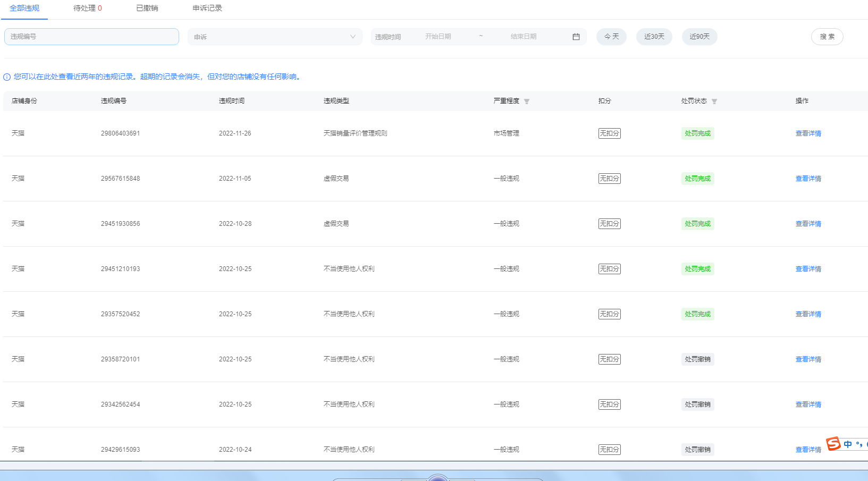View details for violation 29357520452

click(808, 314)
